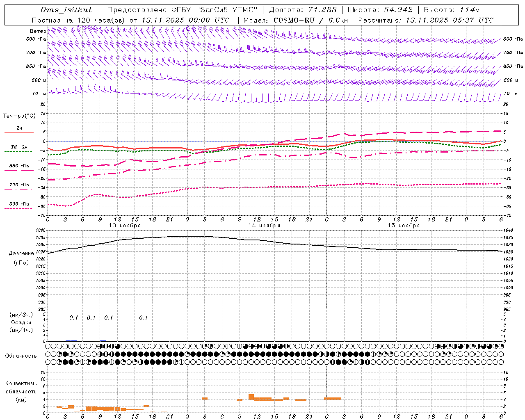Select the Широта: 54.942 value
The image size is (525, 420).
pos(380,10)
